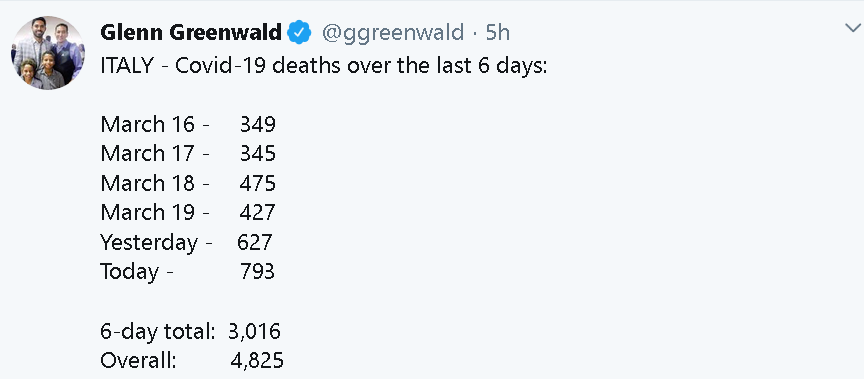
Task: Select today's death figure 793
Action: pyautogui.click(x=257, y=271)
